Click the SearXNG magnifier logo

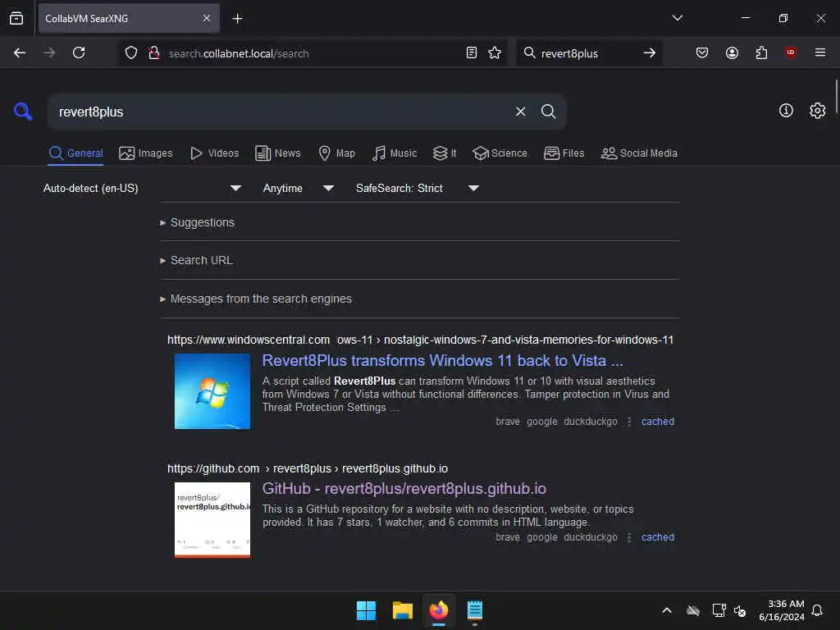(x=22, y=112)
